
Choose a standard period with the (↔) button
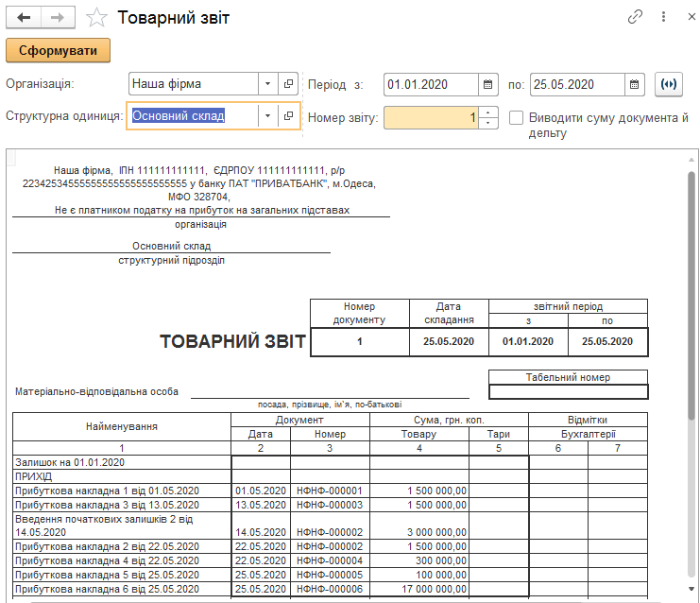[668, 84]
